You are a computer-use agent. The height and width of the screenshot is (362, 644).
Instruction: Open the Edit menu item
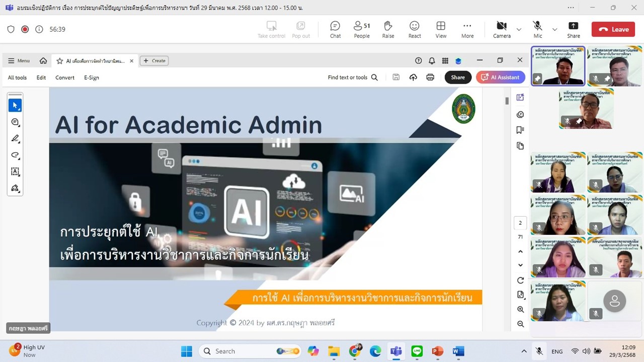(41, 77)
